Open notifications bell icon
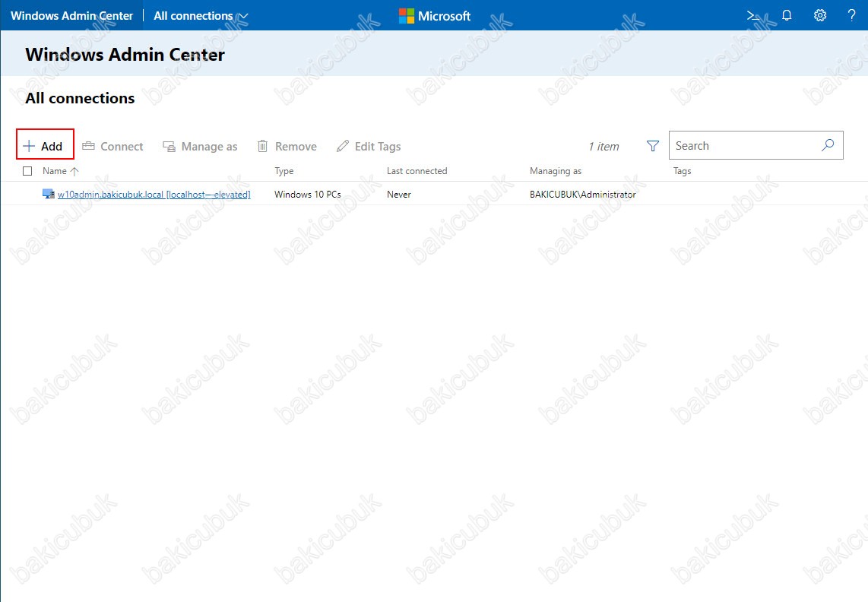 (x=787, y=15)
